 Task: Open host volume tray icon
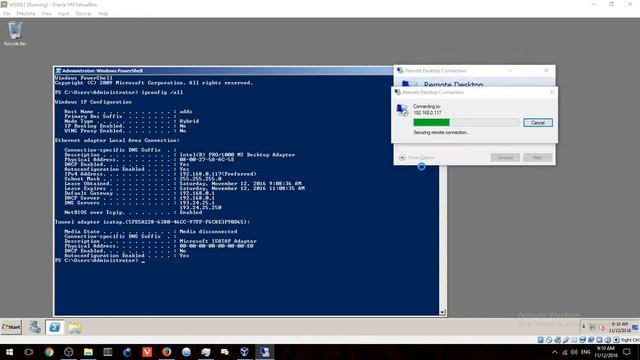coord(574,352)
